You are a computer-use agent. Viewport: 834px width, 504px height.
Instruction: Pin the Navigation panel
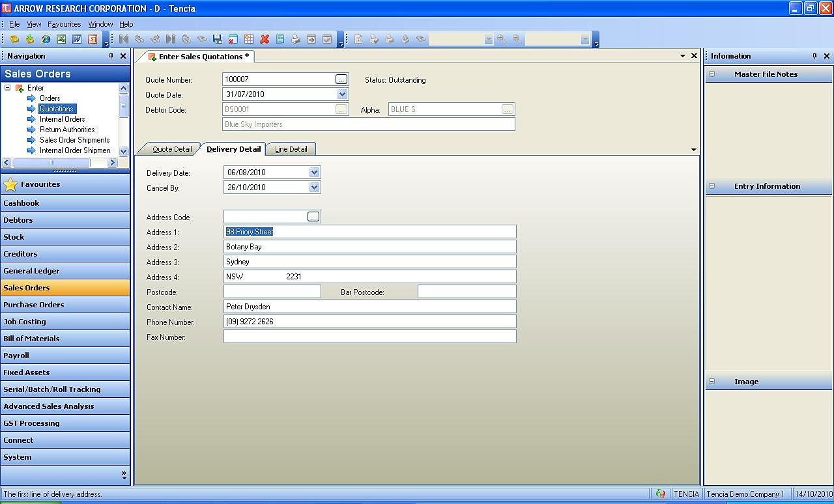tap(111, 56)
